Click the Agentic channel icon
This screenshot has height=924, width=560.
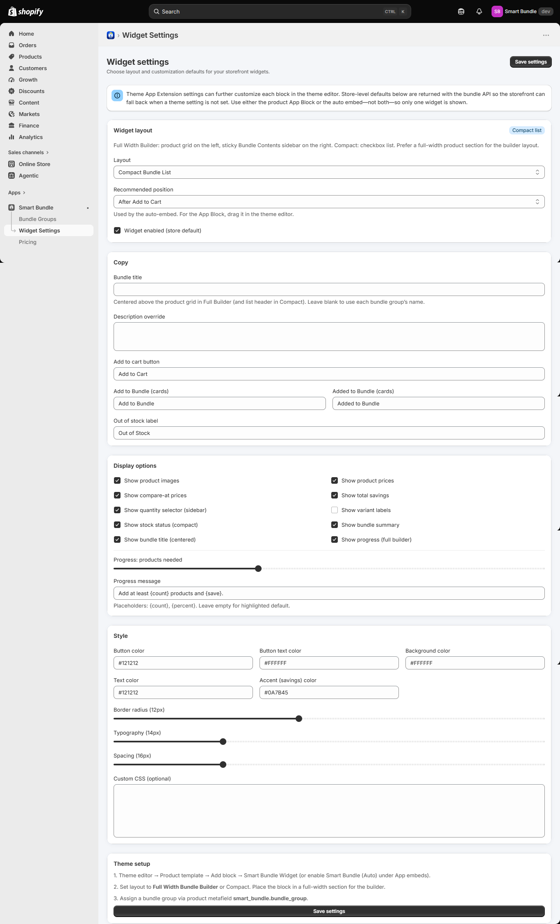click(11, 175)
